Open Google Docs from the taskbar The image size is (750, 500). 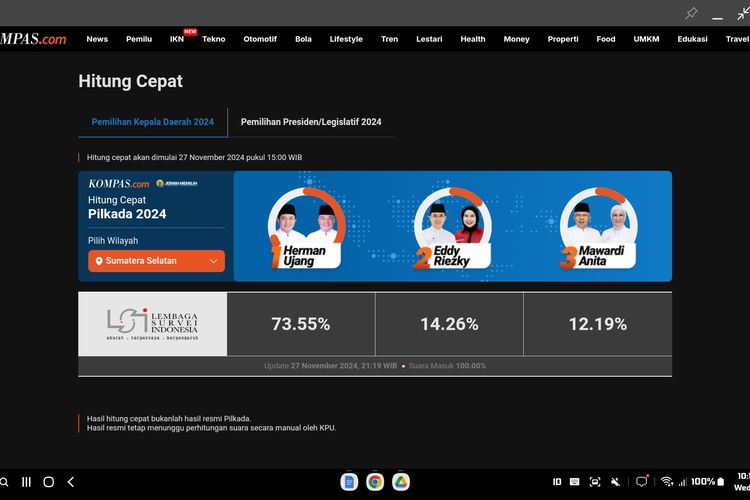point(349,482)
